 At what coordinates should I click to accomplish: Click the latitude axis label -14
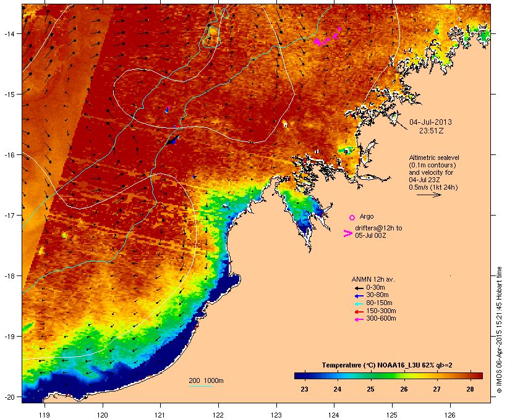coord(9,33)
